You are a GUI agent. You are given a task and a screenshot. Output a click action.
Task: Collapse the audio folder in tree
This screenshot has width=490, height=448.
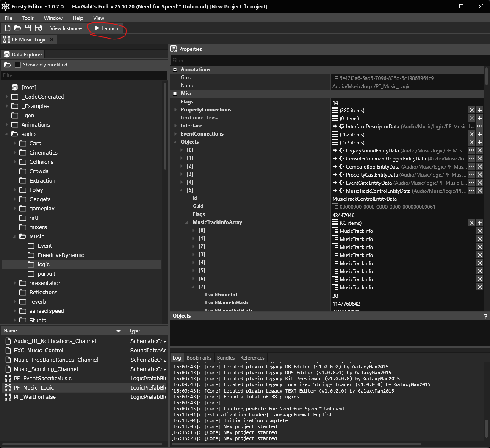coord(7,134)
